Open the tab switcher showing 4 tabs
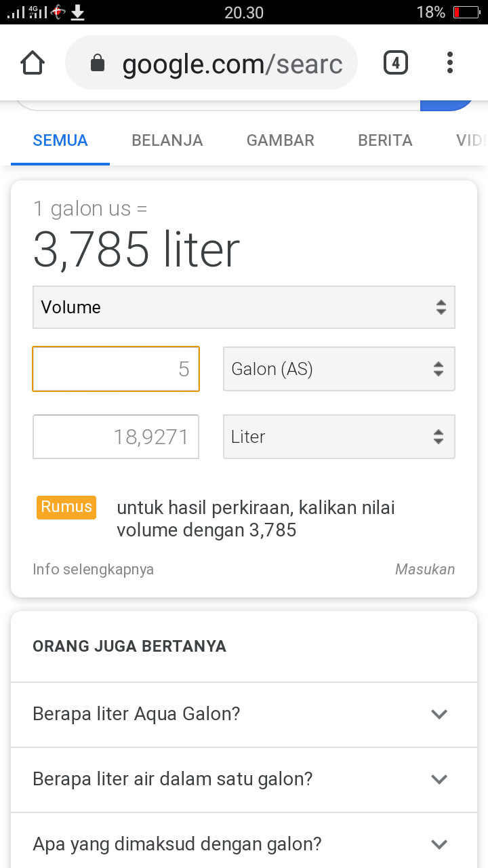 pyautogui.click(x=395, y=62)
